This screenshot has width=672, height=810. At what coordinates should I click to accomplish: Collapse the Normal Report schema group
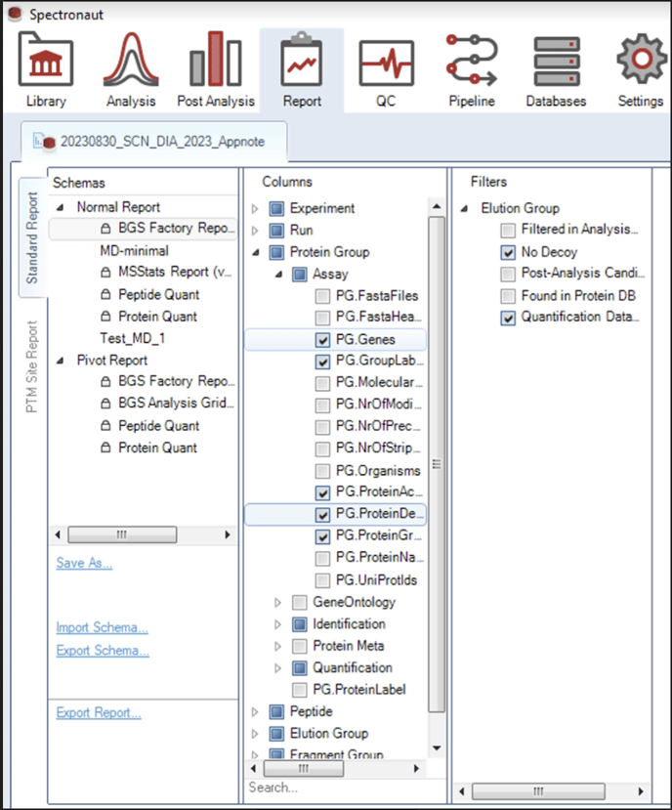(61, 208)
